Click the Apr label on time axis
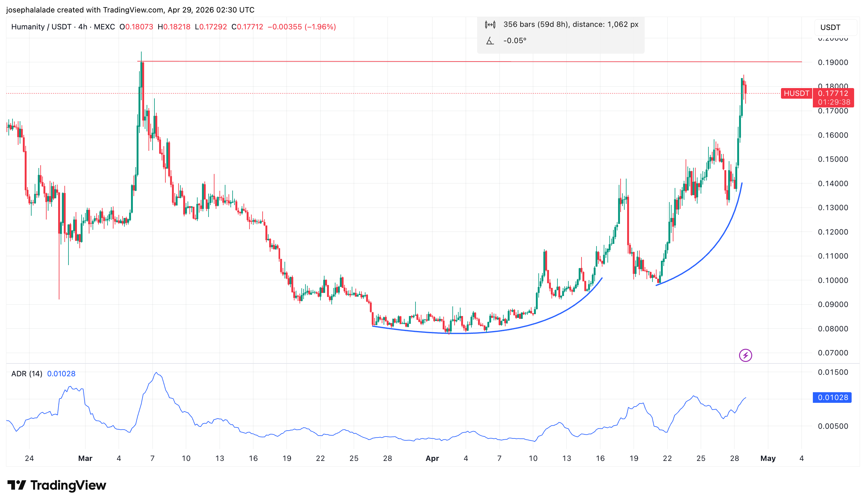Screen dimensions: 866x504 click(x=432, y=458)
